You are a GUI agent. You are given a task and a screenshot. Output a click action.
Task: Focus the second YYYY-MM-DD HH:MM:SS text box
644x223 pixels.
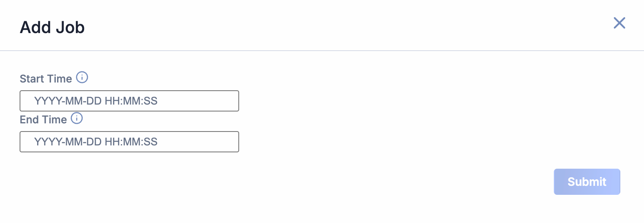129,142
